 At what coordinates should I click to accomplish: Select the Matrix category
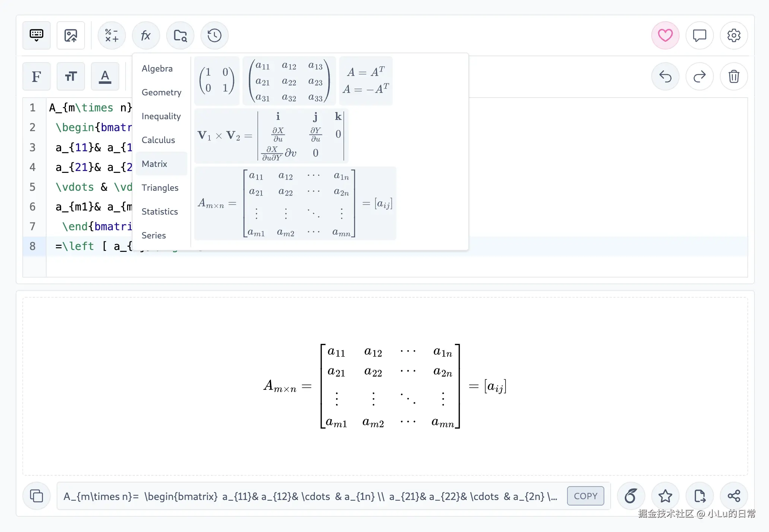pos(155,164)
